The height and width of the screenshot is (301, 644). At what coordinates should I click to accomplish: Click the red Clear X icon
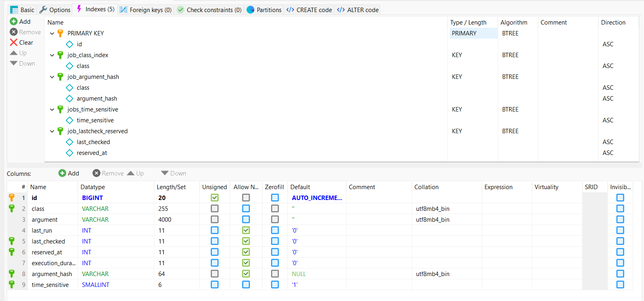(x=14, y=43)
